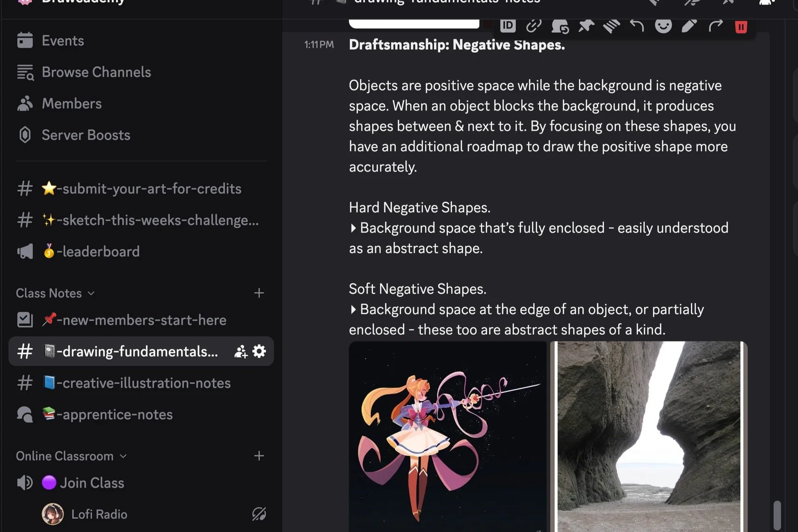Screen dimensions: 798x532
Task: Click the chat scrollbar thumb
Action: (x=777, y=515)
